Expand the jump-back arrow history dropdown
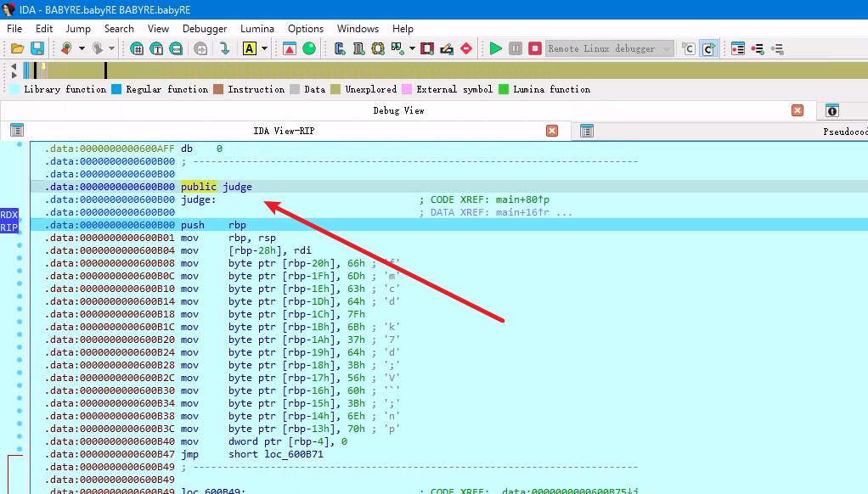The image size is (868, 494). [x=82, y=48]
